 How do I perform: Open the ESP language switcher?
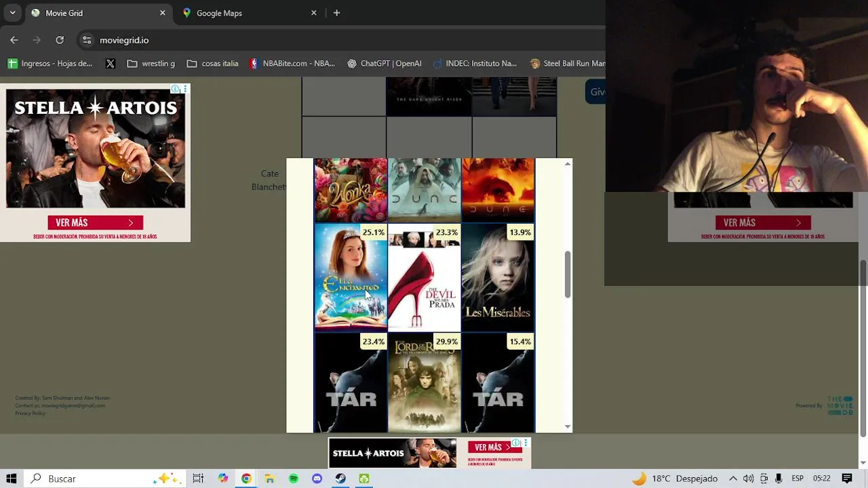(797, 479)
